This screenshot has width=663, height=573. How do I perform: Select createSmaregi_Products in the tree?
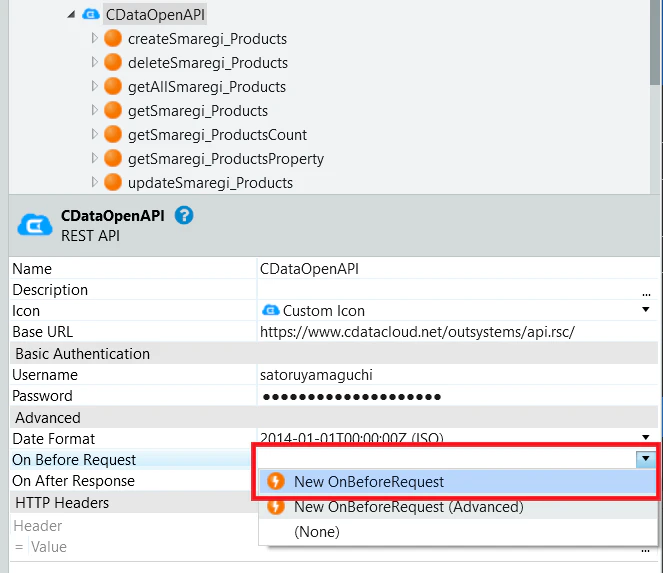[x=208, y=39]
